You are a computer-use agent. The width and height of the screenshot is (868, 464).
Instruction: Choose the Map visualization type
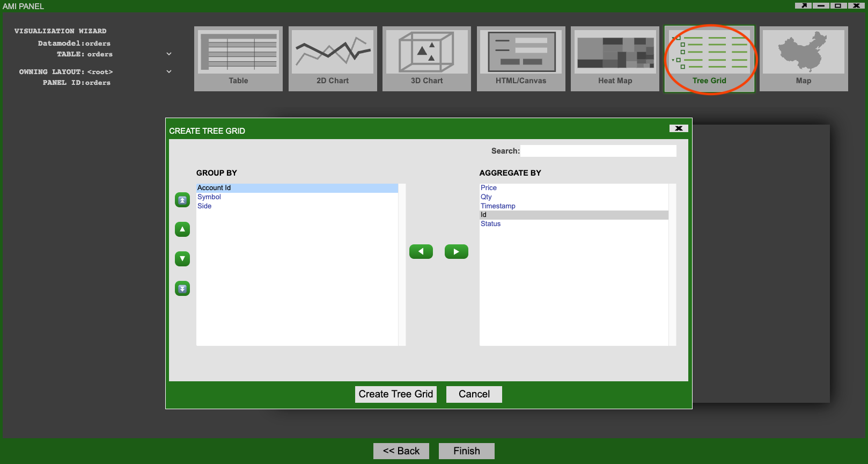(x=804, y=59)
